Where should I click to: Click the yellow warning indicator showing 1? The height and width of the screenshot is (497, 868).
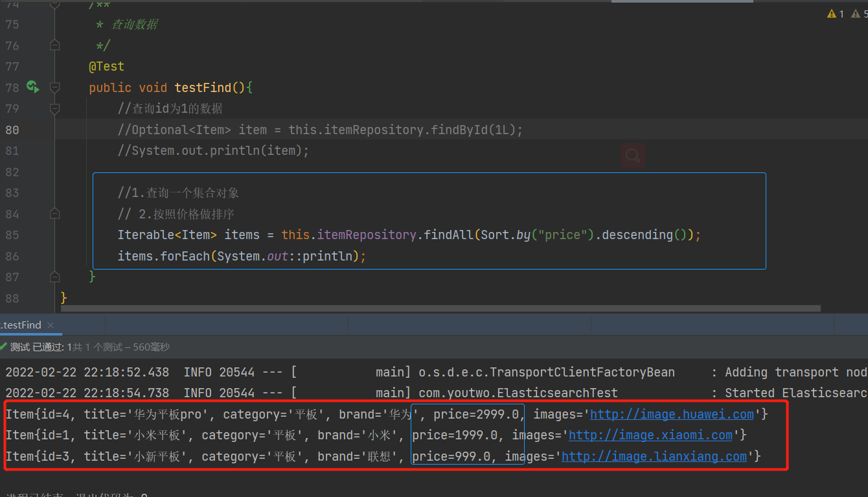pos(836,14)
